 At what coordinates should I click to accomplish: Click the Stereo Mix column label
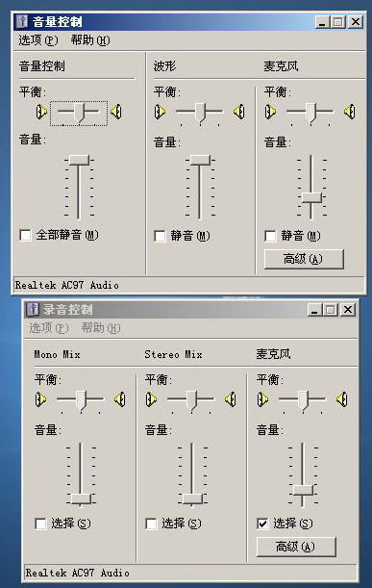pyautogui.click(x=173, y=354)
